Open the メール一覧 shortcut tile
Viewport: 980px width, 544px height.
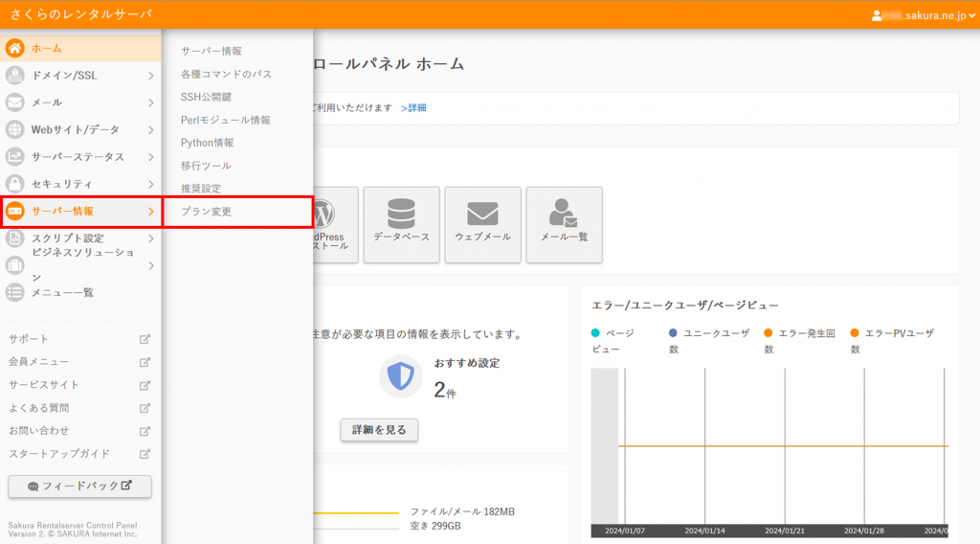(564, 224)
